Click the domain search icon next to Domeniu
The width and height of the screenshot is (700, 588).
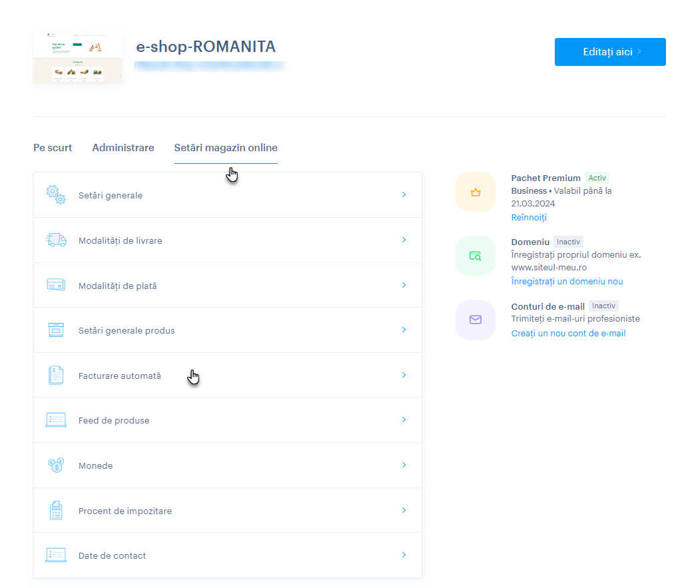[x=476, y=256]
